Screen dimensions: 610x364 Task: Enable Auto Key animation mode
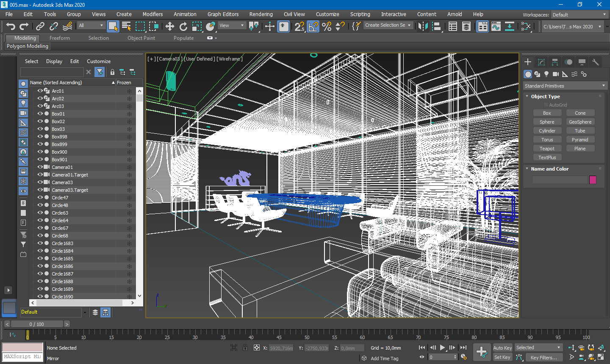pyautogui.click(x=502, y=347)
